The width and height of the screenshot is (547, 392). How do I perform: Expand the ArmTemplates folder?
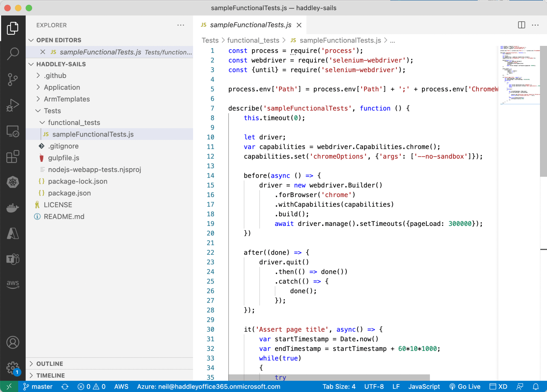tap(67, 99)
